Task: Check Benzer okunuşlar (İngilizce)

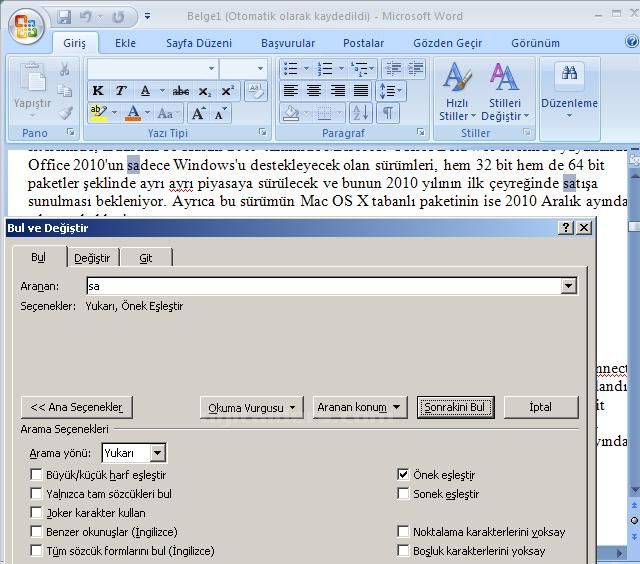Action: tap(36, 532)
